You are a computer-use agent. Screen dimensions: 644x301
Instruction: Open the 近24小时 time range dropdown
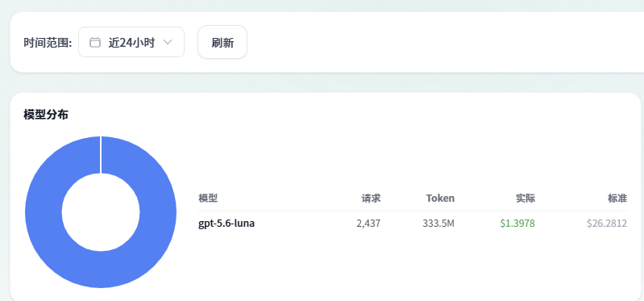131,42
